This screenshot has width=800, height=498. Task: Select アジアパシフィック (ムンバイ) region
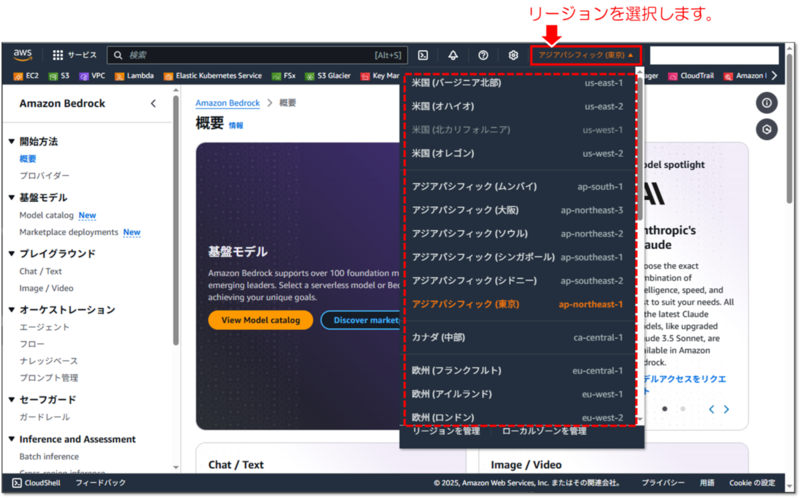[517, 186]
